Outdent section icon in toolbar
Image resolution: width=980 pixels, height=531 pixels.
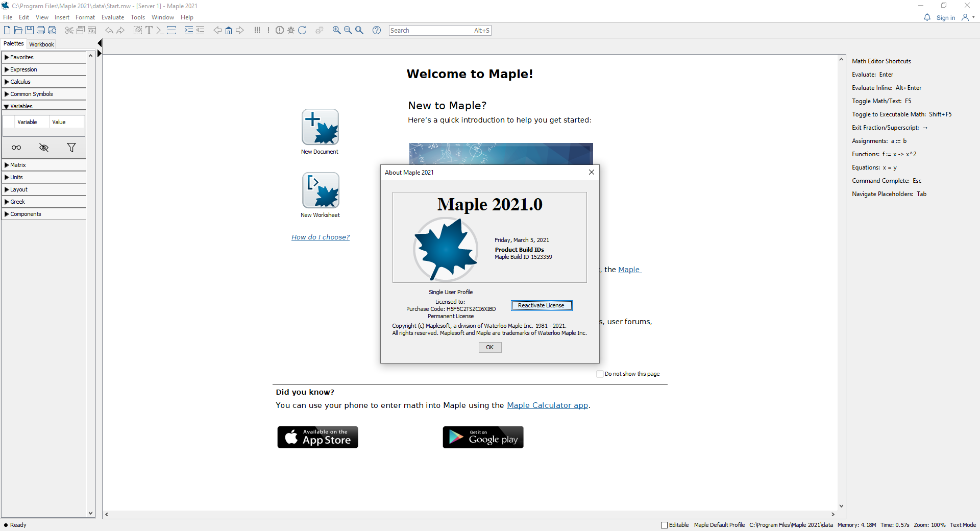click(x=200, y=30)
